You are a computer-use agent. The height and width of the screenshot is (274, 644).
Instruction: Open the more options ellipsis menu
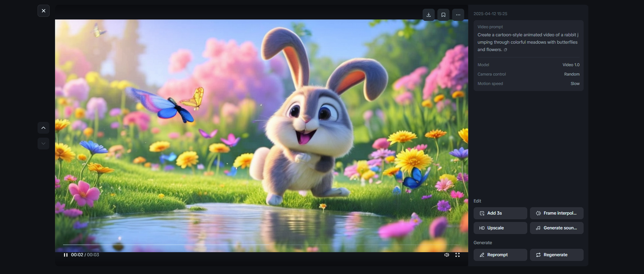(x=458, y=15)
